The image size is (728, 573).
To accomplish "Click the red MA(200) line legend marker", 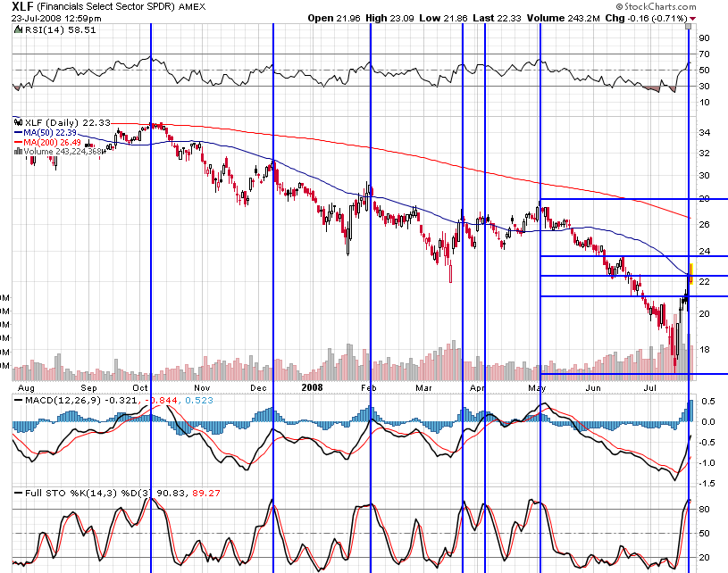I will [x=19, y=142].
